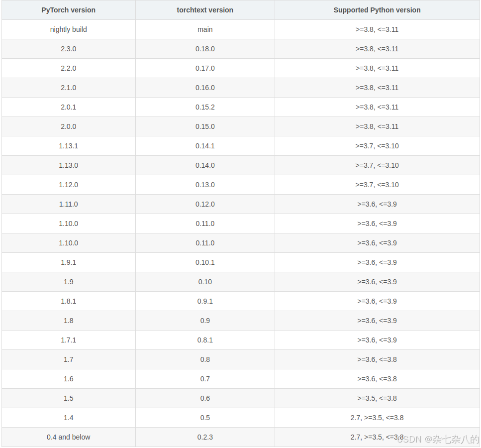Screen dimensions: 481x448
Task: Select PyTorch version "1.13.0" cell
Action: pos(69,165)
